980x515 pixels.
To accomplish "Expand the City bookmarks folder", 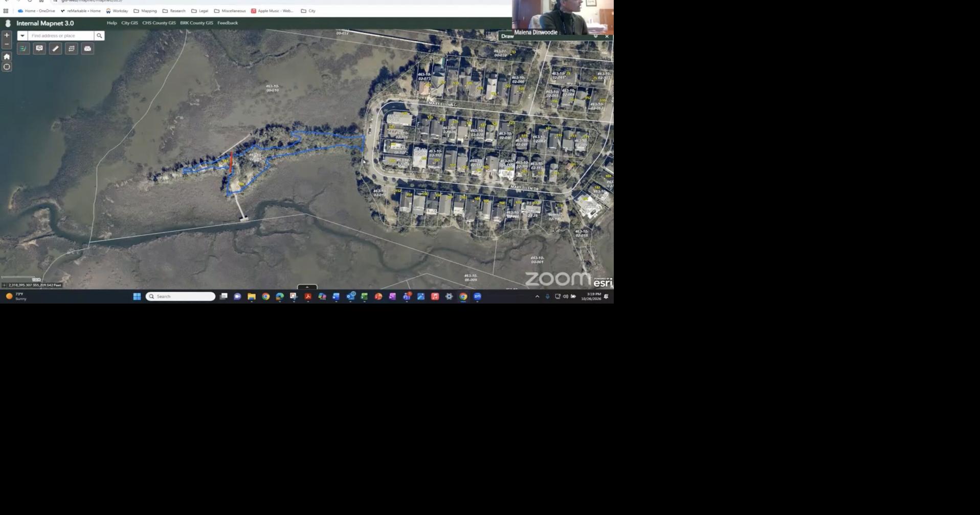I will click(x=308, y=11).
